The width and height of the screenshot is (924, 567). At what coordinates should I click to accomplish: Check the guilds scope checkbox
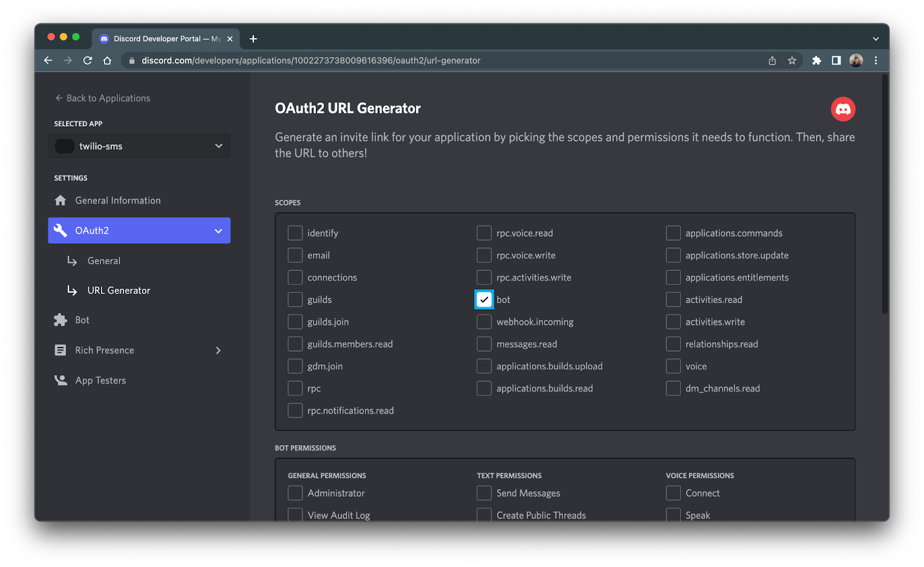pos(295,300)
